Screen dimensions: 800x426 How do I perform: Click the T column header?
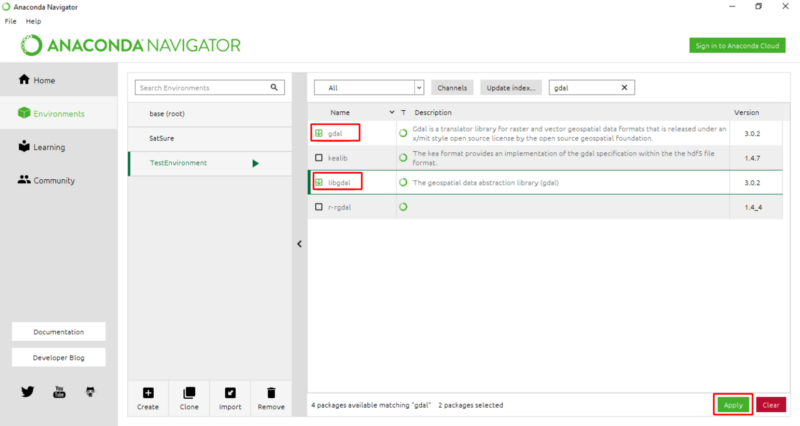point(403,112)
